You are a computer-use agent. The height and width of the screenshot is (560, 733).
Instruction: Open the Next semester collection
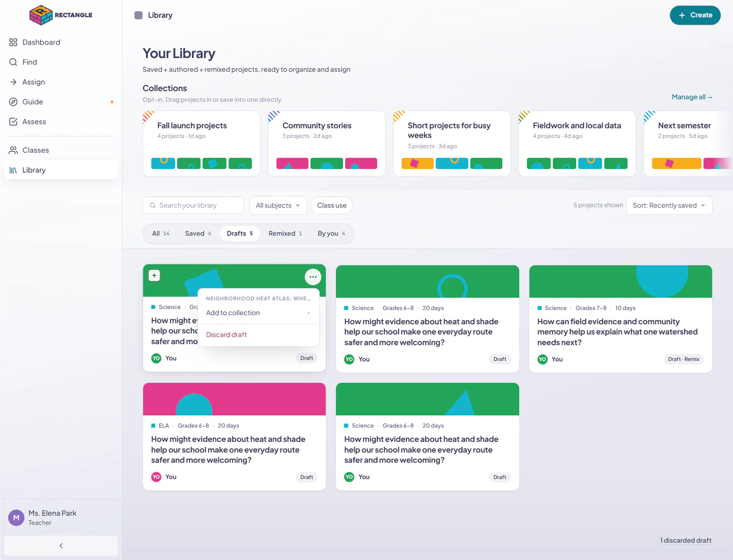688,144
